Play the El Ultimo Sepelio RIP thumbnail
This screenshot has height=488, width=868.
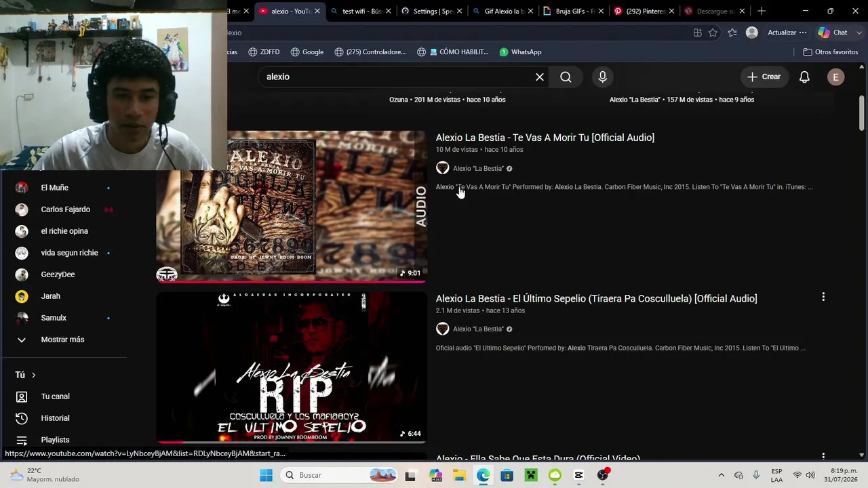click(292, 367)
